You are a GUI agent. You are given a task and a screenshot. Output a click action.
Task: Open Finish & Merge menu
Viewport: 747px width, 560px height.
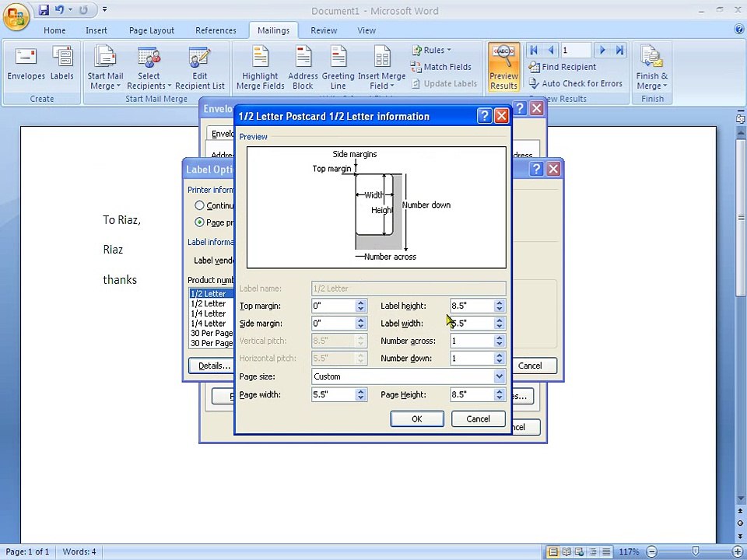coord(652,68)
